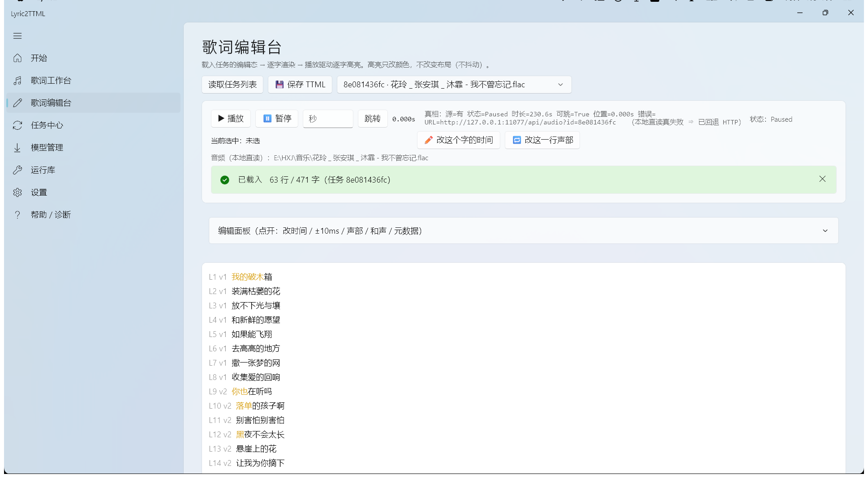Expand the 编辑面板 panel
Screen dimensions: 868x478
pos(524,231)
